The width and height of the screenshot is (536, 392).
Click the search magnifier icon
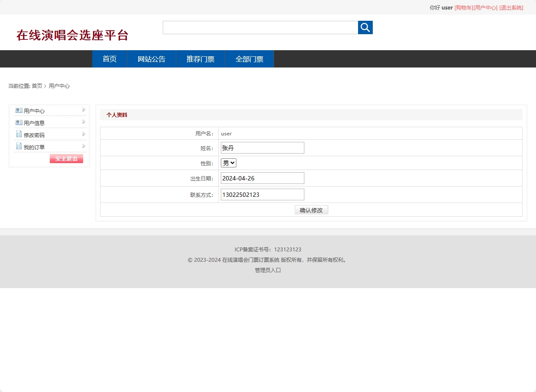click(x=365, y=27)
